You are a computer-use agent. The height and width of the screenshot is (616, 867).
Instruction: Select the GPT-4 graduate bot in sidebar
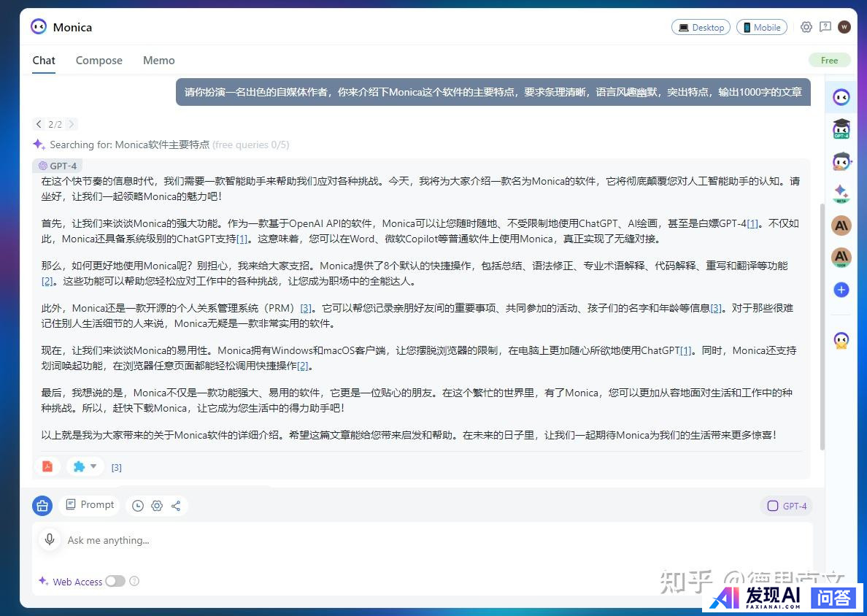click(x=841, y=128)
